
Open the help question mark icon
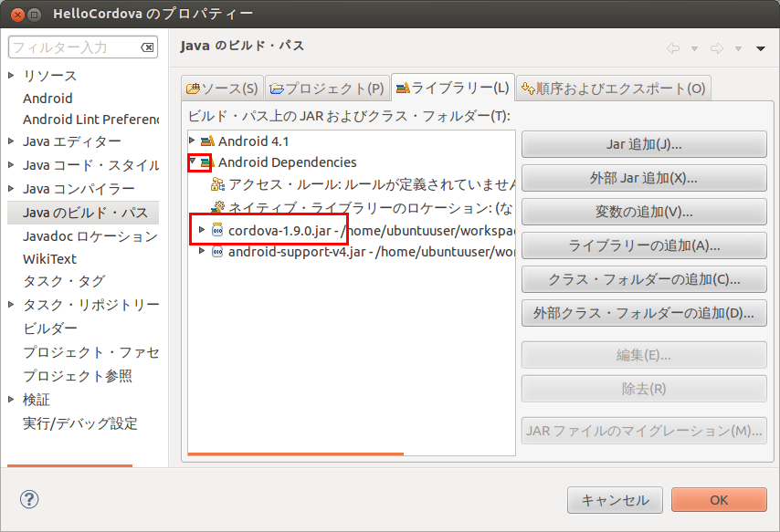click(29, 500)
